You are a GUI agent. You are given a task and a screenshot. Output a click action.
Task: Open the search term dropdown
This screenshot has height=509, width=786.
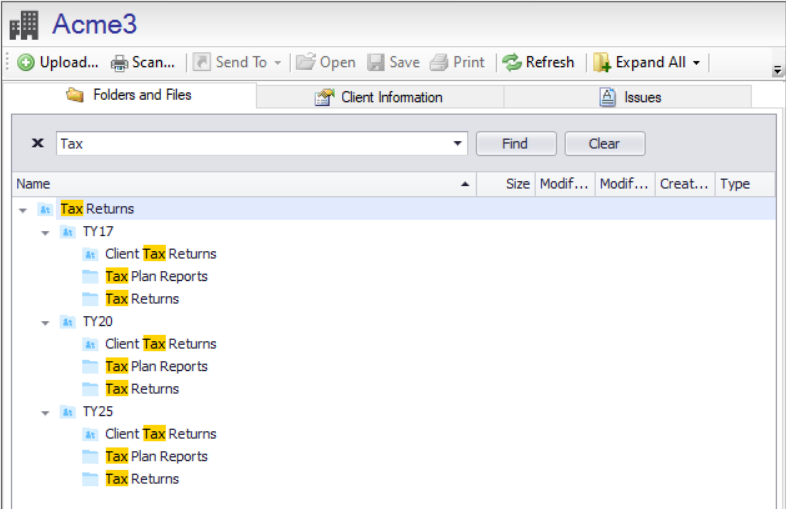click(x=459, y=143)
